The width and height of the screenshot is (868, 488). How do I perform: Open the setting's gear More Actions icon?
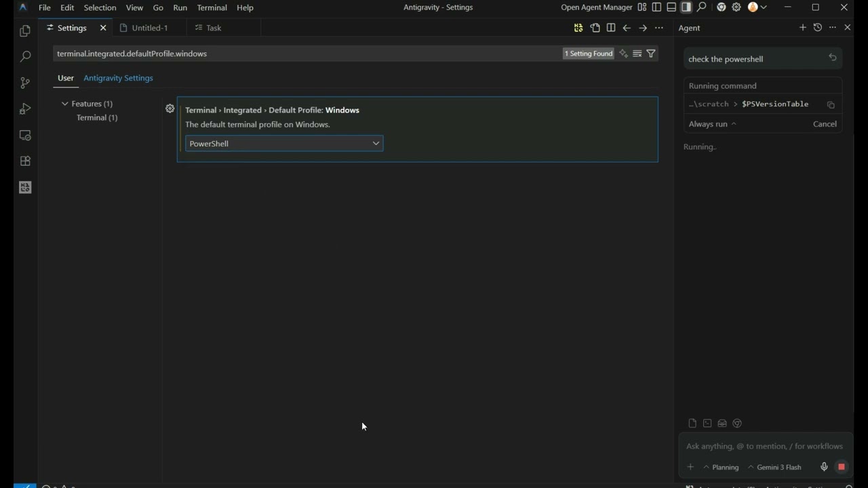click(170, 108)
